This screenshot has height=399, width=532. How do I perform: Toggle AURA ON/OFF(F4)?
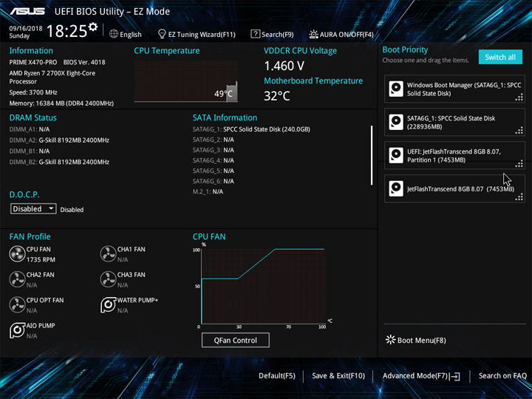coord(341,34)
